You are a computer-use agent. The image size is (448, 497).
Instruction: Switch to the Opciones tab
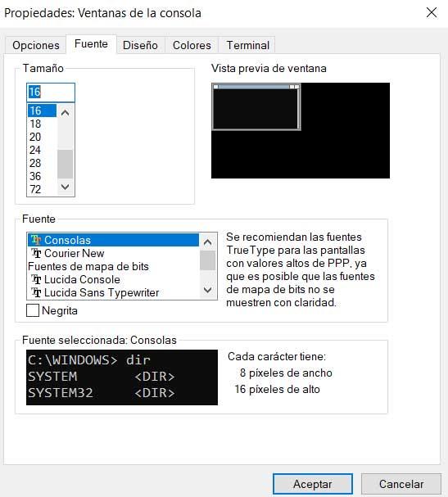pos(36,45)
